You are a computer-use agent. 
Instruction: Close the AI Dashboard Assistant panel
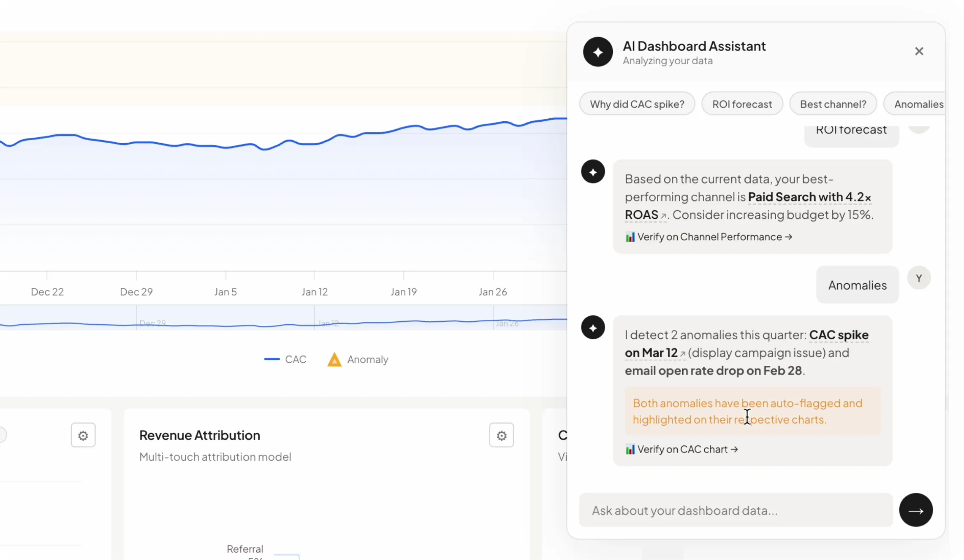pos(919,51)
